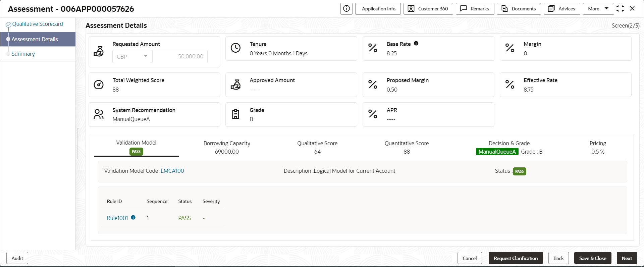Click the Requested Amount money bag icon

[x=99, y=51]
